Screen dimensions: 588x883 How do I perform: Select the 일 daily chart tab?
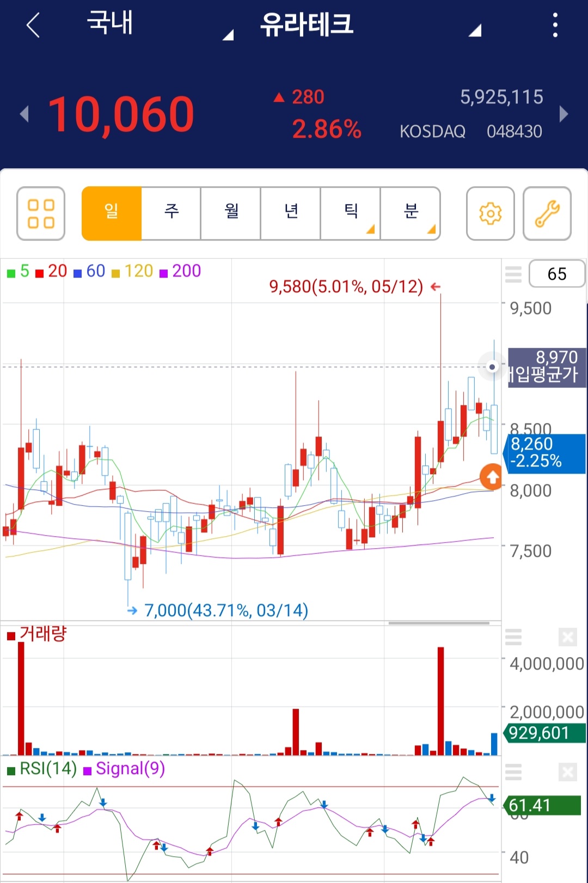[x=112, y=213]
